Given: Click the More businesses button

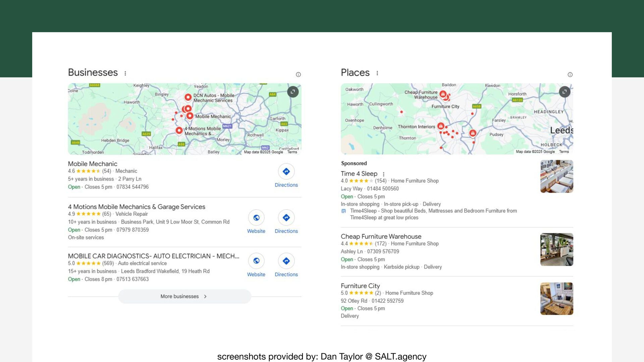Looking at the screenshot, I should tap(184, 297).
